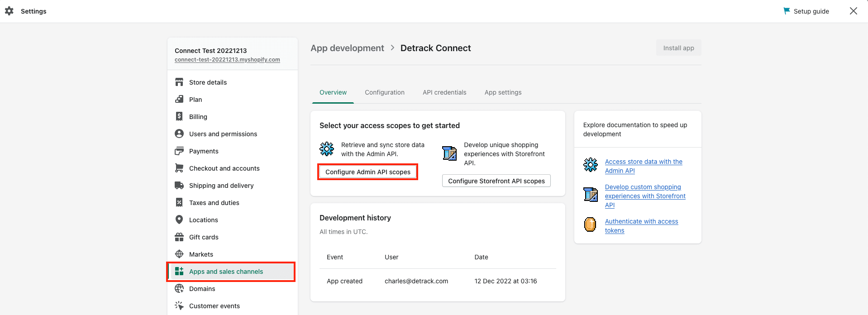This screenshot has width=868, height=315.
Task: Click the Development history heading
Action: pos(355,218)
